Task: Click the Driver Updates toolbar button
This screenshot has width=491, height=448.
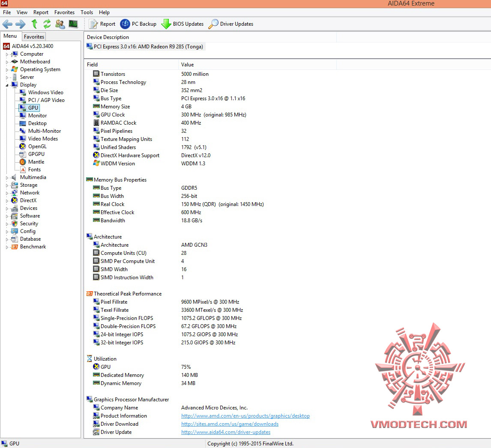Action: point(231,24)
